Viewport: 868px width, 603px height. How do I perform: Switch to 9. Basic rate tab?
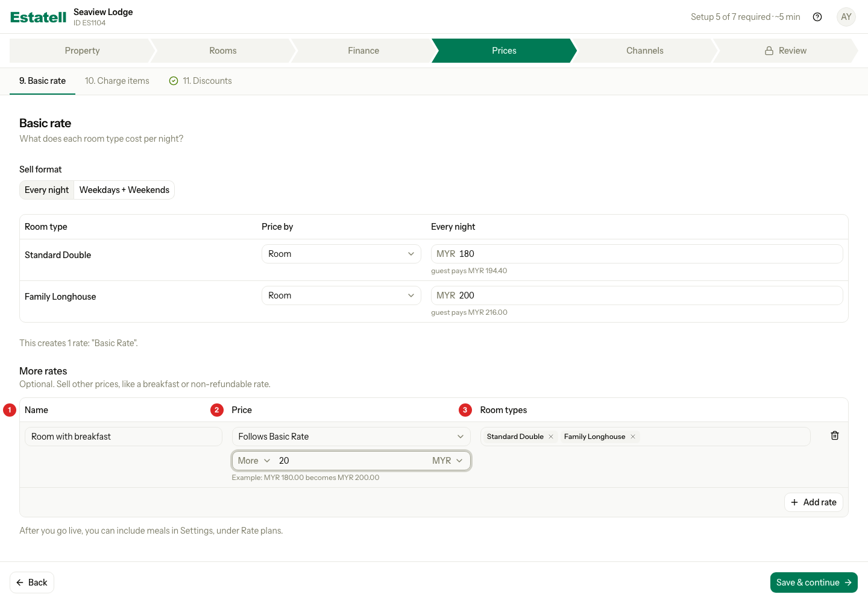coord(42,81)
